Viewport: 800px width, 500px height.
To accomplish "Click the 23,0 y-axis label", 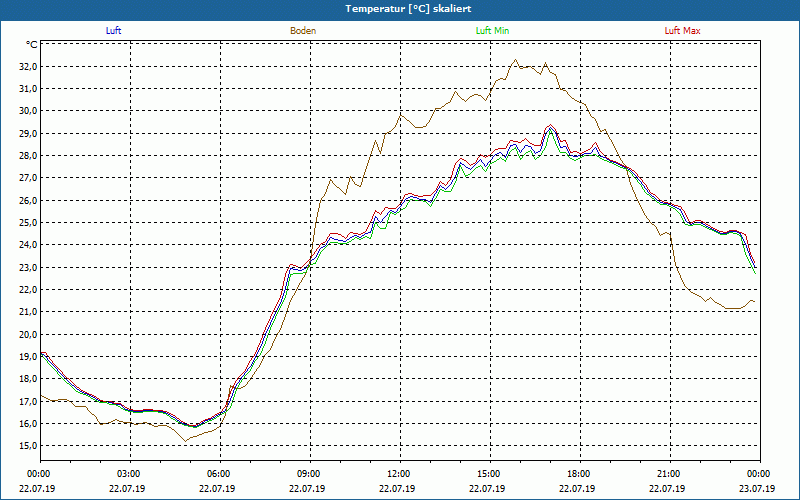I will coord(28,267).
